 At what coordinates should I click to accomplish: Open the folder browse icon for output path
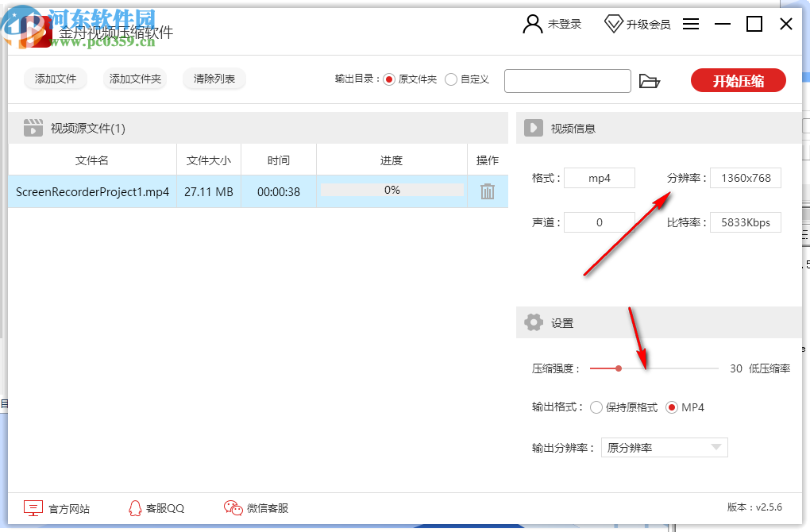click(x=650, y=80)
